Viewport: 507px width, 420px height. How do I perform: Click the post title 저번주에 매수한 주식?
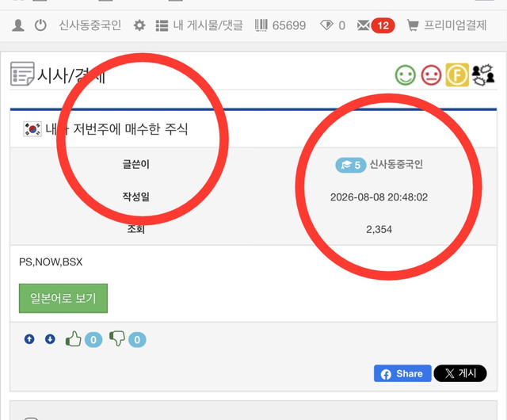[130, 129]
